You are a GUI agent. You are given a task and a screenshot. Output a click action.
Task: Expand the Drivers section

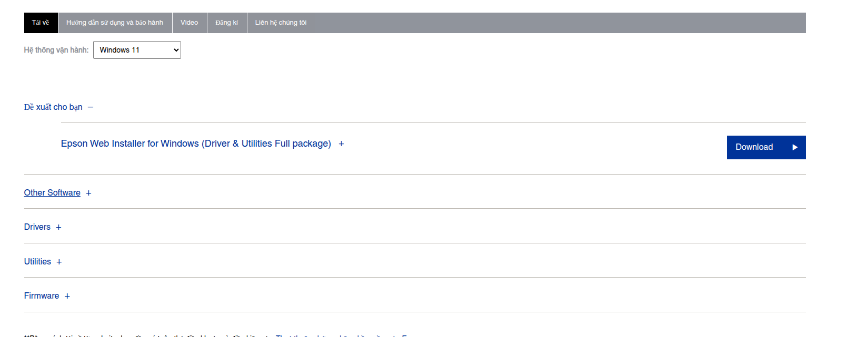tap(37, 227)
